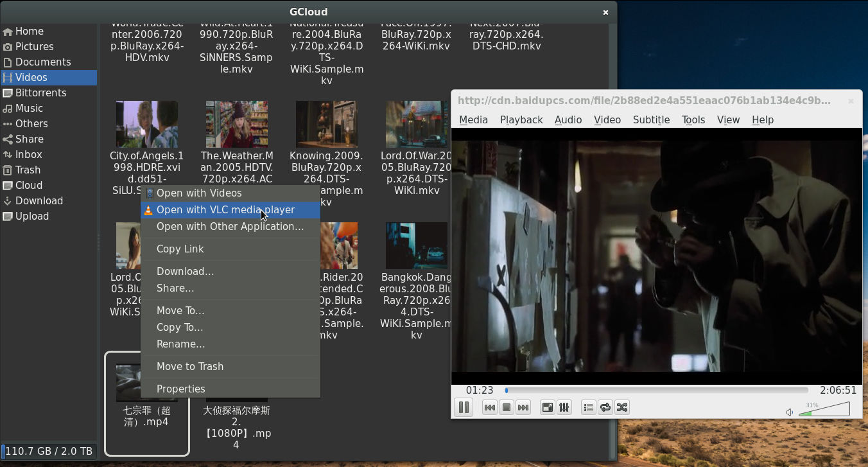This screenshot has height=467, width=868.
Task: Select Knowing.2009 video thumbnail
Action: pyautogui.click(x=326, y=124)
